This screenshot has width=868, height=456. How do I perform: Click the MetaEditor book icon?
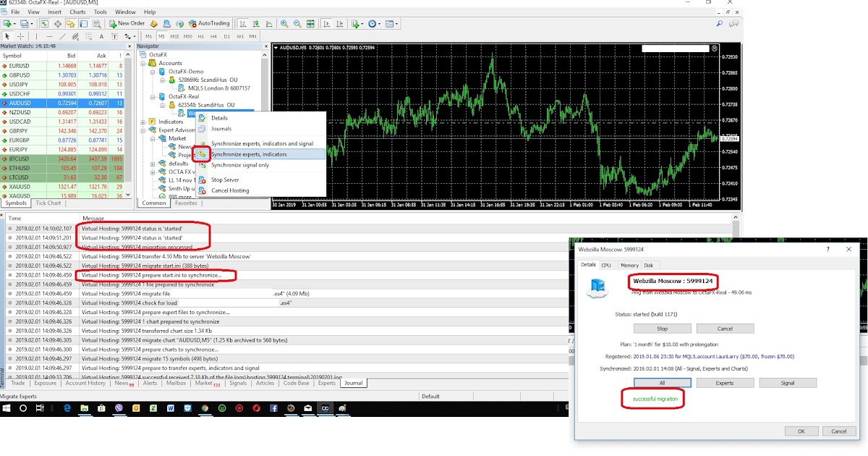pyautogui.click(x=153, y=23)
